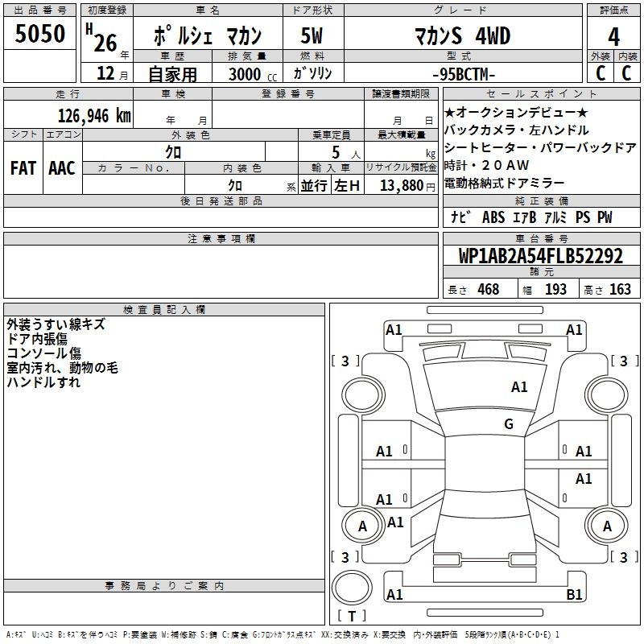
Task: Click mileage value 126,946 km
Action: pyautogui.click(x=94, y=116)
